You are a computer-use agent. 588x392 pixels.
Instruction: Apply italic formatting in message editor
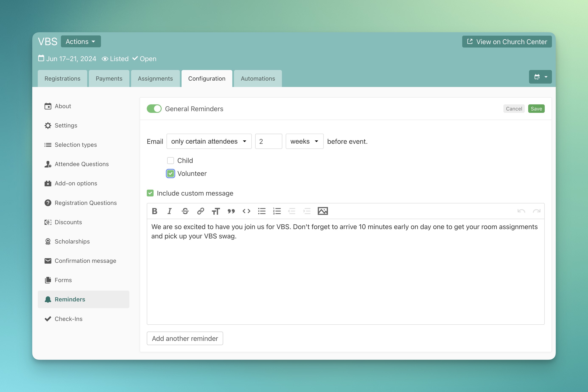(169, 211)
